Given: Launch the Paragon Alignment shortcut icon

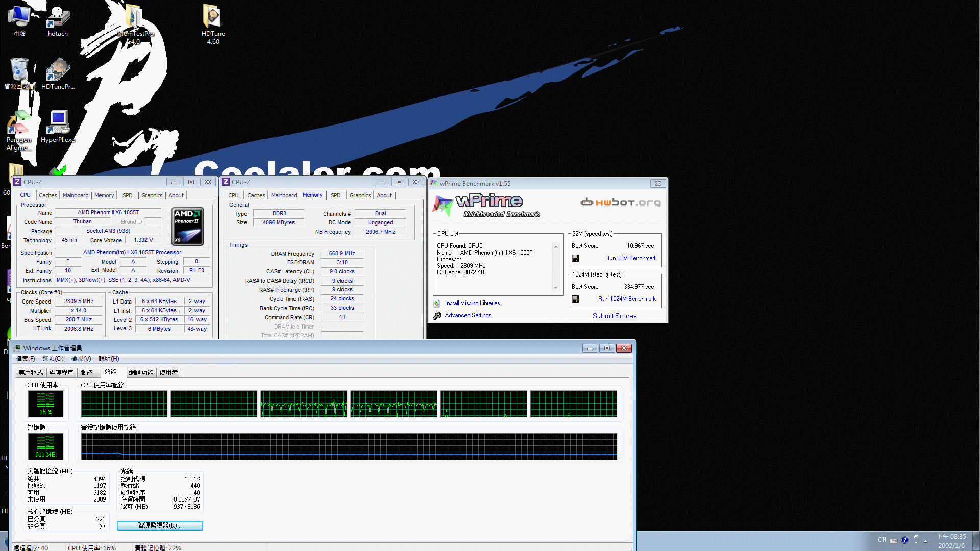Looking at the screenshot, I should (x=19, y=131).
